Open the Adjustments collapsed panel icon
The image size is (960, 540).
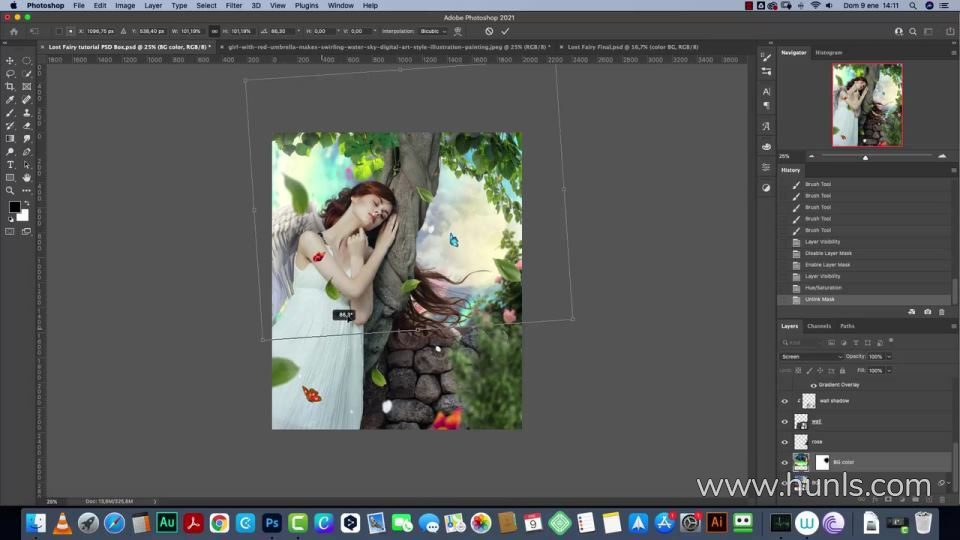pyautogui.click(x=766, y=188)
